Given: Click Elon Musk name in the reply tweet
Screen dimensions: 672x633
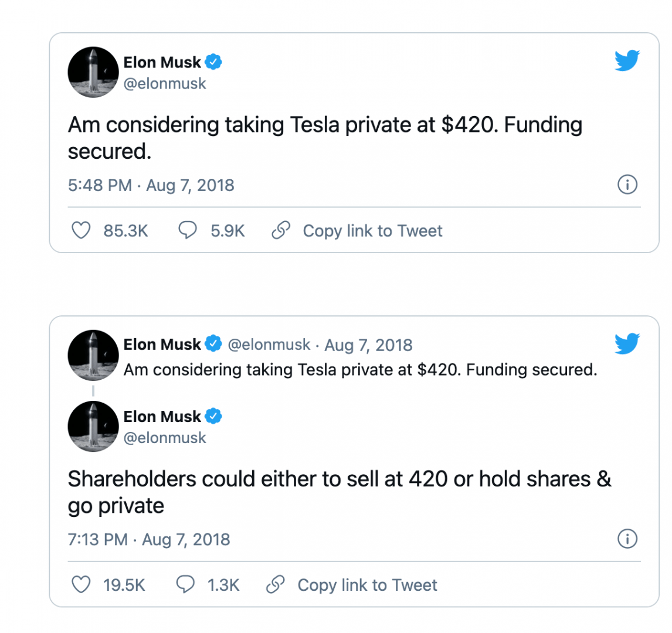Looking at the screenshot, I should [x=162, y=416].
